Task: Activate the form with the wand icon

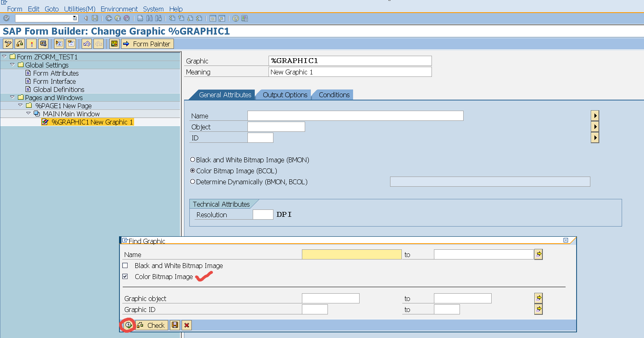Action: 31,44
